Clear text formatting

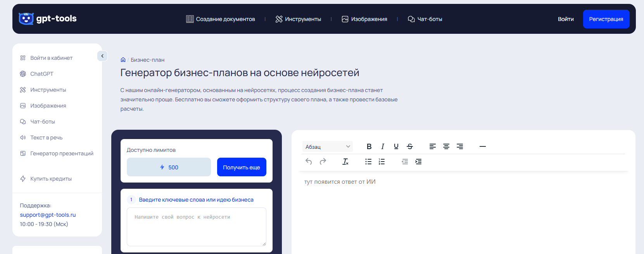click(x=345, y=162)
